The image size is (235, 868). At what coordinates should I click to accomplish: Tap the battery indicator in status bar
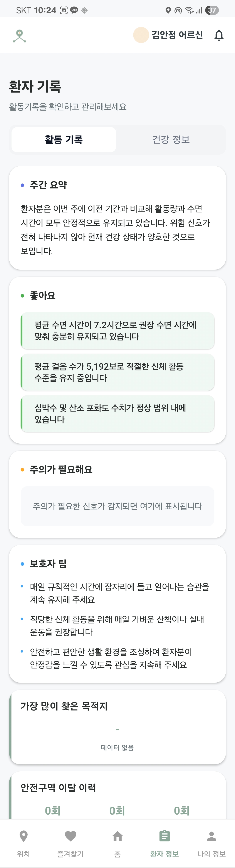[x=212, y=10]
